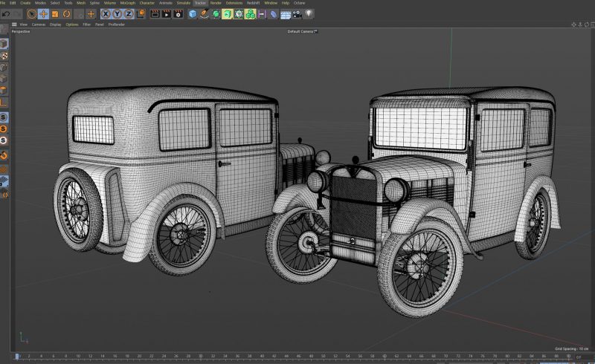
Task: Activate the Move tool
Action: point(43,14)
